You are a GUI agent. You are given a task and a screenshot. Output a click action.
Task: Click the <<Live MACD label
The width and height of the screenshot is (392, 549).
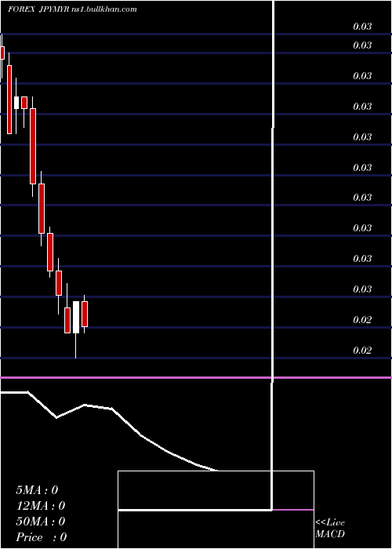click(330, 528)
